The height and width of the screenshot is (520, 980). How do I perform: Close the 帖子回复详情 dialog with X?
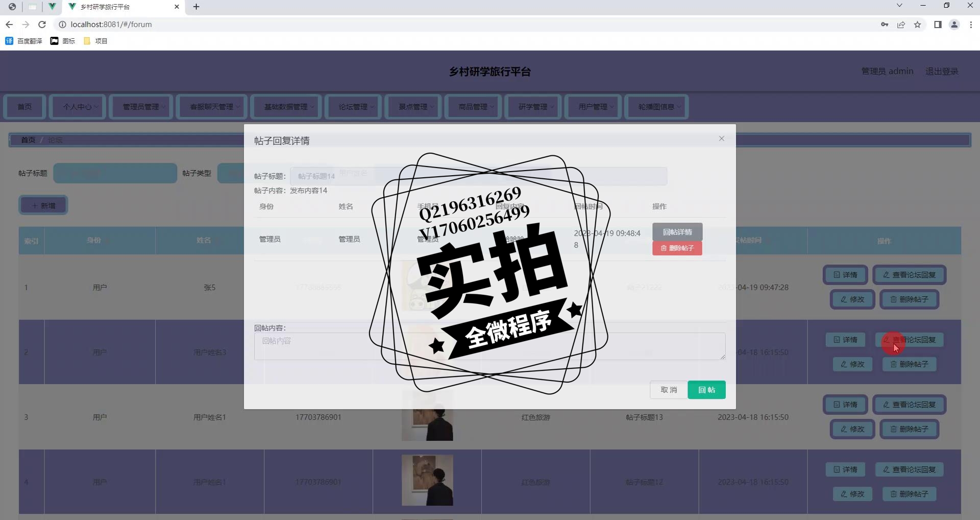coord(721,138)
